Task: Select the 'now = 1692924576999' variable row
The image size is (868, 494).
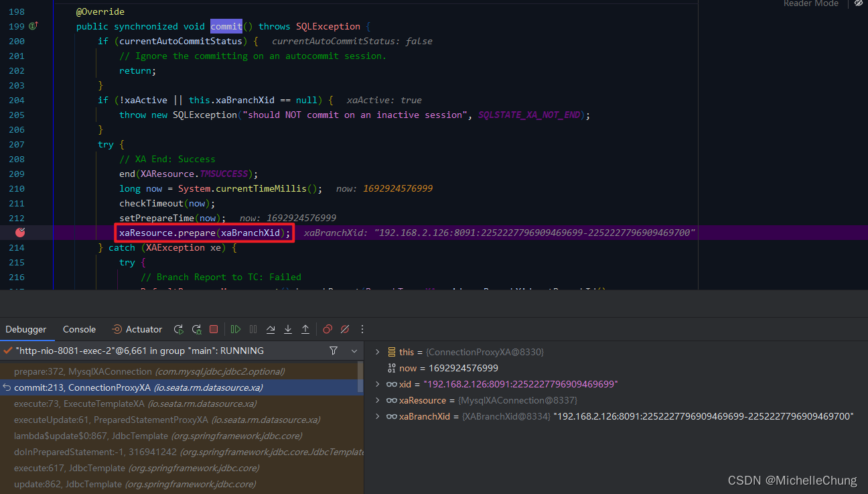Action: point(616,368)
